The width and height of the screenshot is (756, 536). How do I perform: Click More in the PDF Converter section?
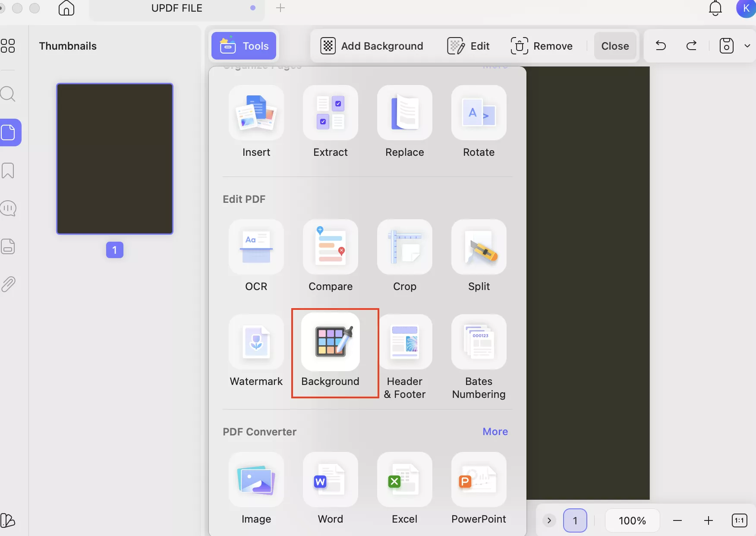click(495, 431)
